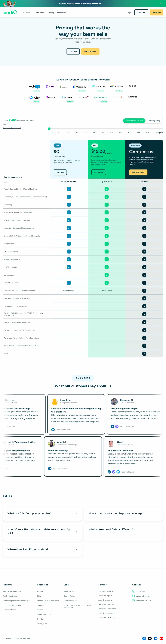Image resolution: width=166 pixels, height=644 pixels.
Task: Click the LeadIQ logo in header
Action: (x=10, y=13)
